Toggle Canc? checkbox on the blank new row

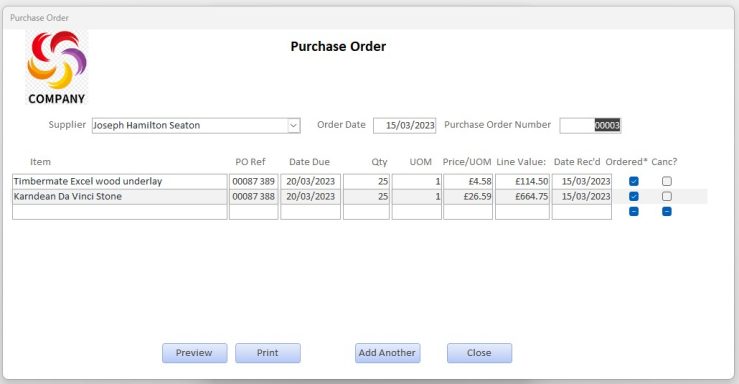pos(666,212)
